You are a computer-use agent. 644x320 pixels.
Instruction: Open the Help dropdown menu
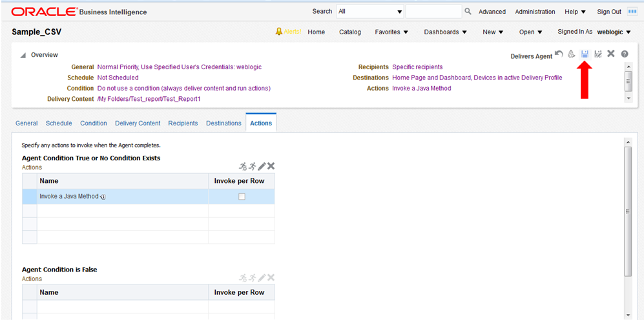click(575, 12)
